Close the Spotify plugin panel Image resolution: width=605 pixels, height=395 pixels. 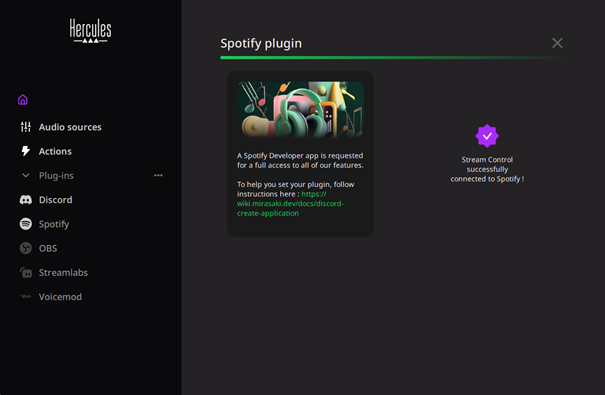point(557,43)
